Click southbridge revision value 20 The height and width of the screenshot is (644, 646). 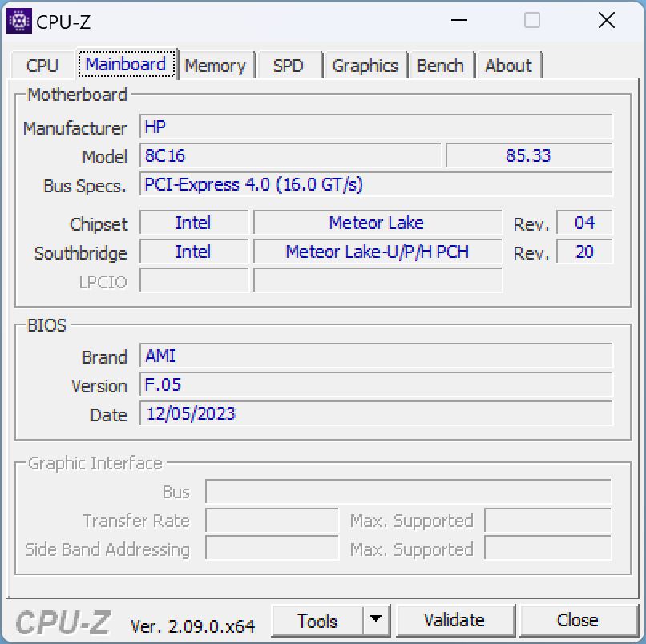584,252
